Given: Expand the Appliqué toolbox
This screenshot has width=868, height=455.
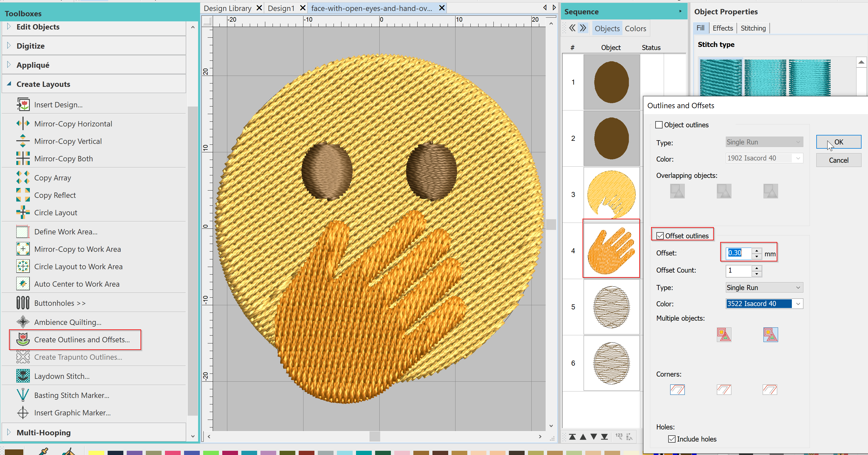Looking at the screenshot, I should click(94, 65).
